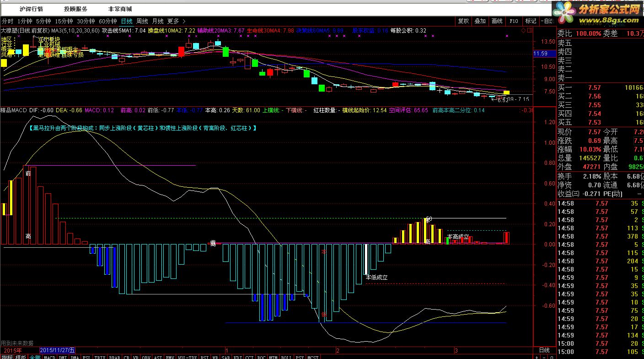Select the 全部 indicators tab

(x=35, y=356)
